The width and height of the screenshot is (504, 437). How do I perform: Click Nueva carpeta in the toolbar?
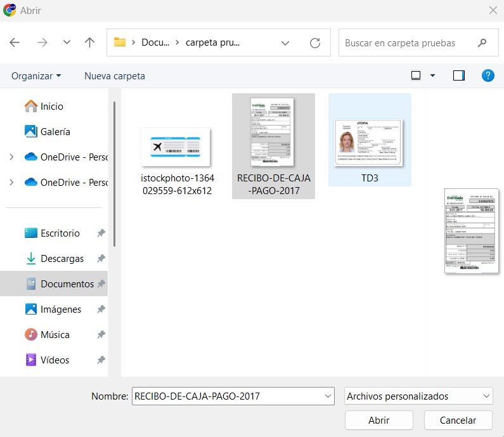tap(115, 76)
